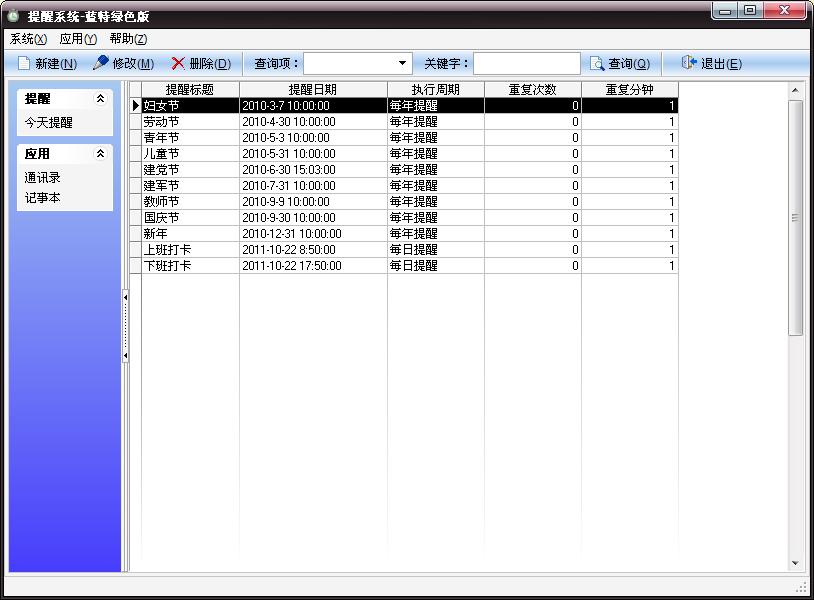Click the sidebar splitter collapse handle

click(x=125, y=326)
